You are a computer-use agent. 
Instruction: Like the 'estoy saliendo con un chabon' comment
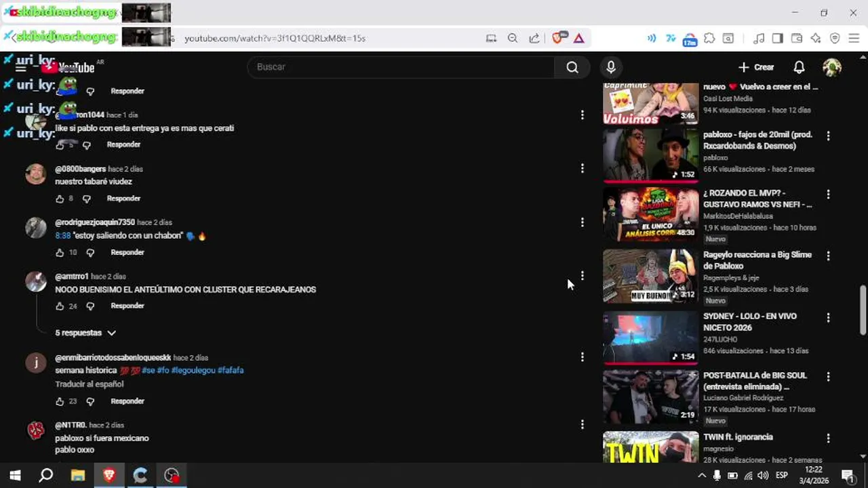tap(60, 252)
